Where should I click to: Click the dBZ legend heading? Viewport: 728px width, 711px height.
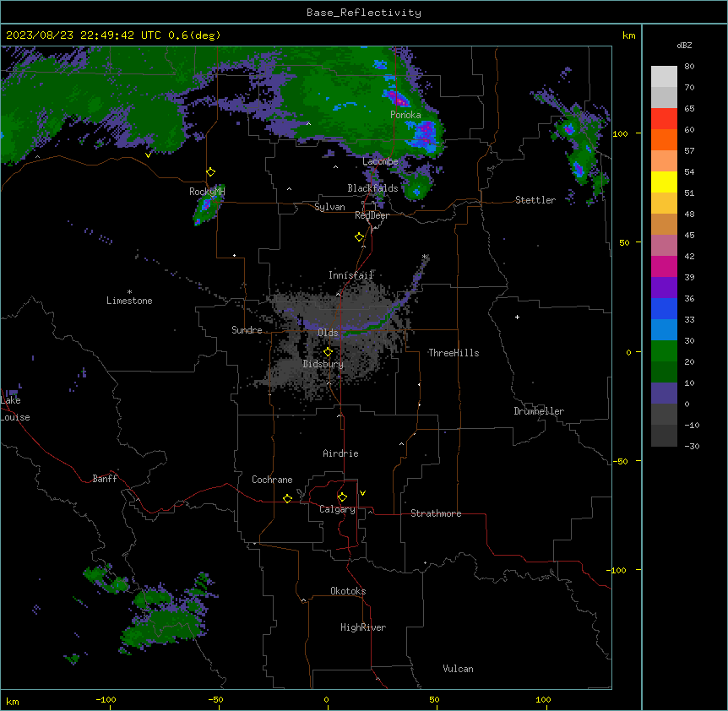[x=684, y=45]
